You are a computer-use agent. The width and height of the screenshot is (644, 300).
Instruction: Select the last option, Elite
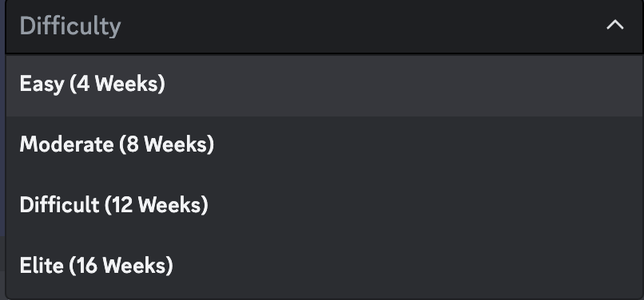tap(324, 266)
